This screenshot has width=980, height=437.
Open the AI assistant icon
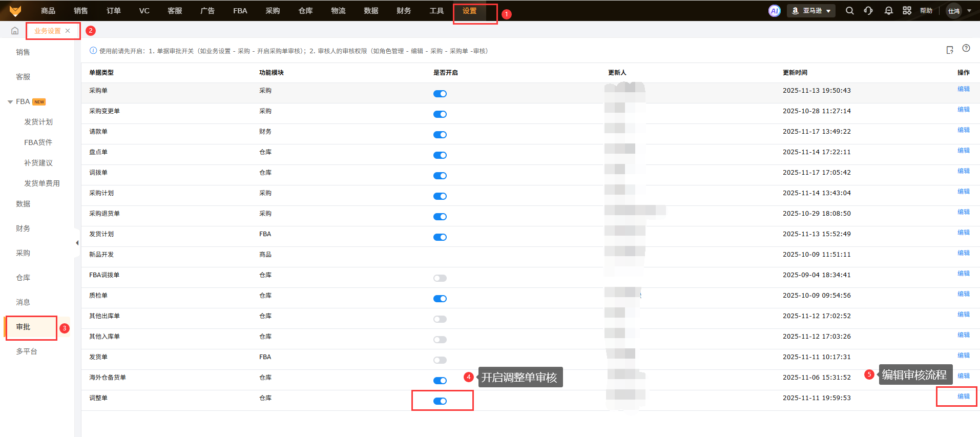pyautogui.click(x=775, y=11)
